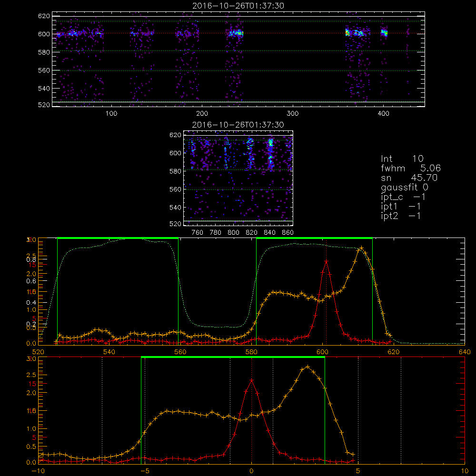This screenshot has width=476, height=476.
Task: Click x-axis label 640 on the profile plot
Action: (x=465, y=352)
